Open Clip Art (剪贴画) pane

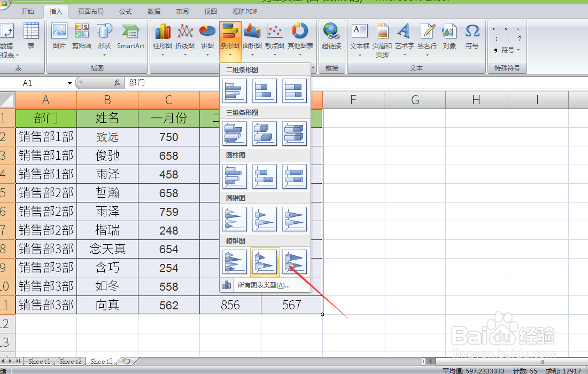click(82, 37)
